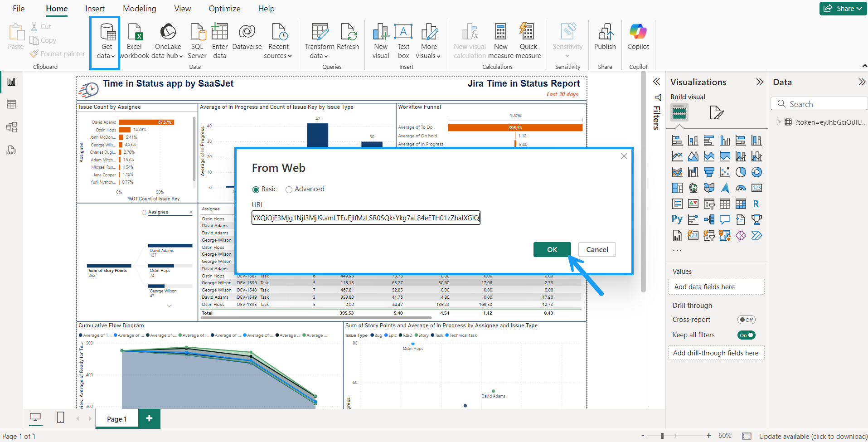Select the Advanced radio option

pos(289,189)
